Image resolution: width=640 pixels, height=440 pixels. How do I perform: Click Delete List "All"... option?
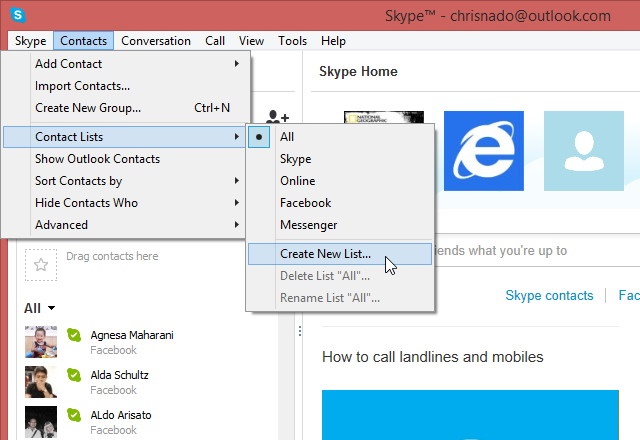(340, 276)
